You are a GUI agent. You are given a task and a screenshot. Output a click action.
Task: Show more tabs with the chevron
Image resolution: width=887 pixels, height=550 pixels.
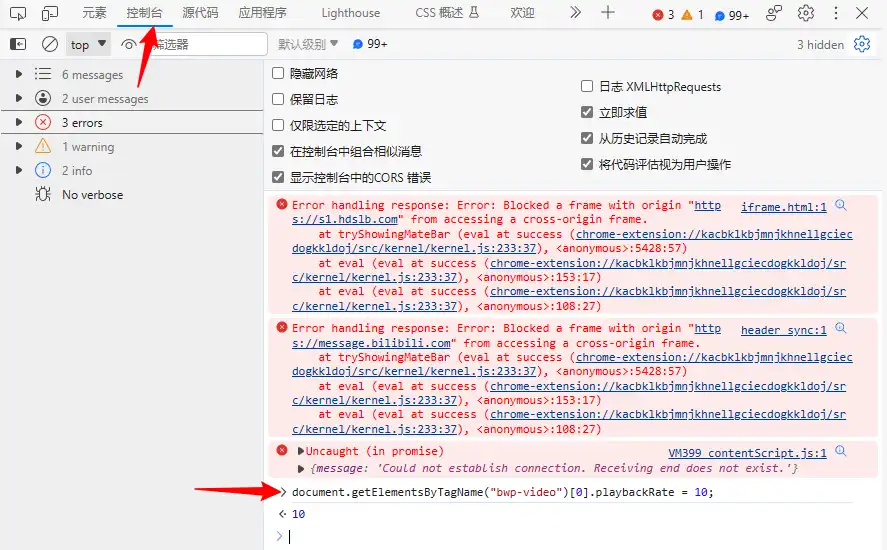click(575, 13)
